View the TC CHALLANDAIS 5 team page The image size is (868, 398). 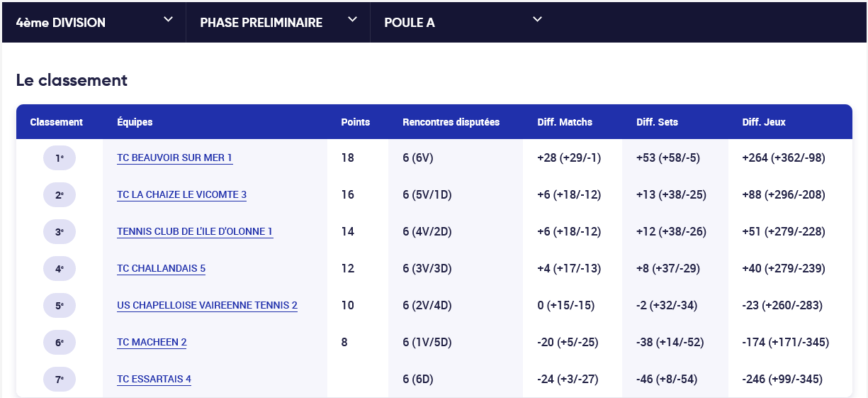point(161,269)
